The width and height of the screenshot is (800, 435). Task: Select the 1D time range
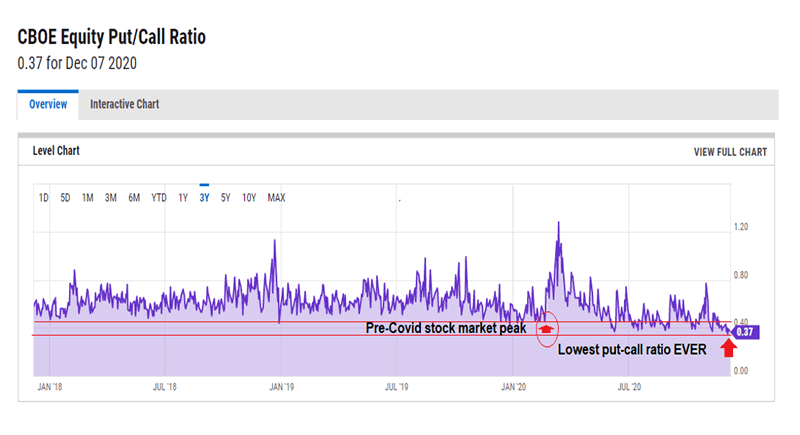(x=44, y=198)
